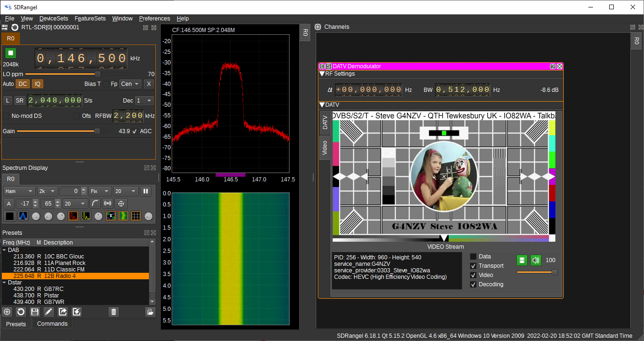644x341 pixels.
Task: Clear the spectrum with black square
Action: tap(9, 216)
